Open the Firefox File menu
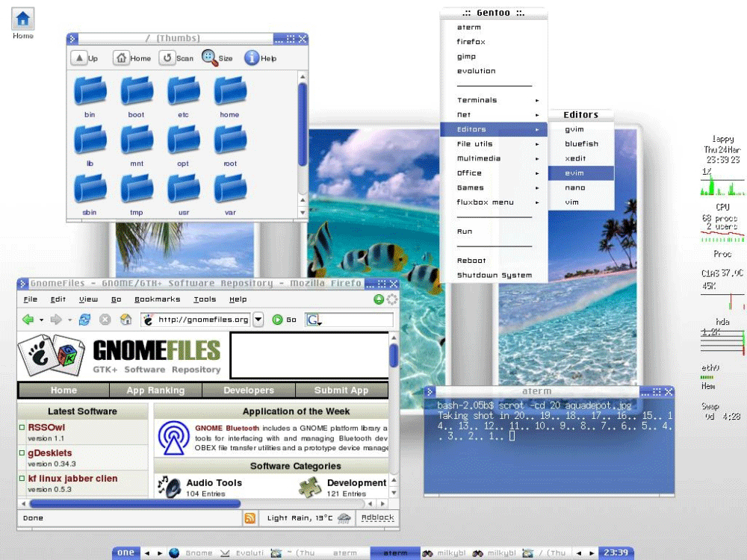 pos(30,299)
